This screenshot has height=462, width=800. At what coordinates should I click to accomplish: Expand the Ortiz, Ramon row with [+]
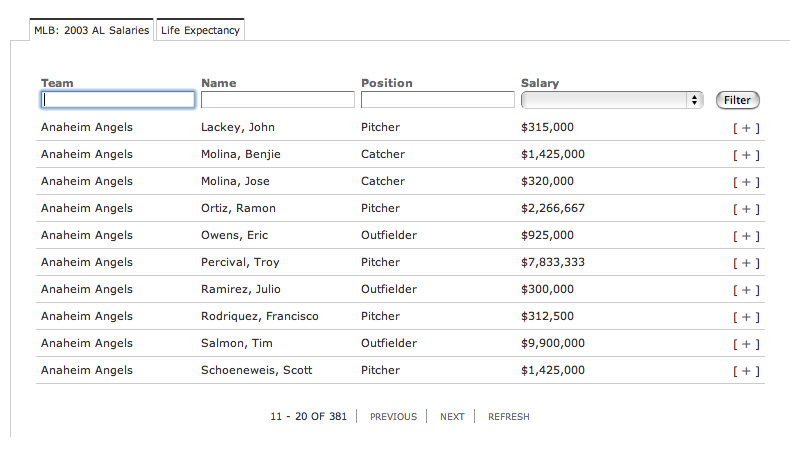pyautogui.click(x=746, y=209)
